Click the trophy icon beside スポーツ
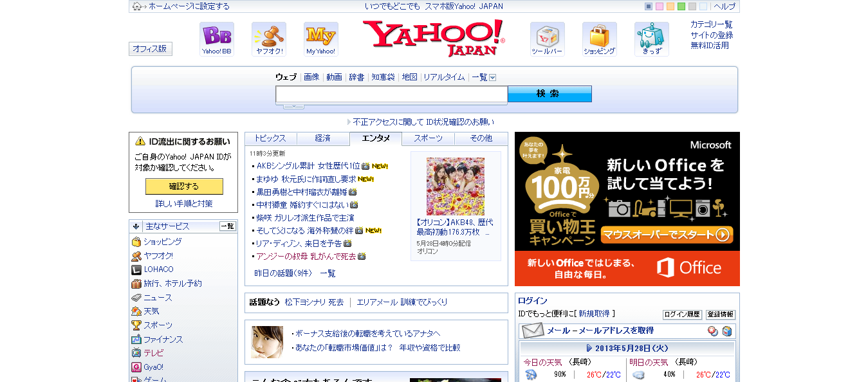This screenshot has width=868, height=382. point(136,325)
